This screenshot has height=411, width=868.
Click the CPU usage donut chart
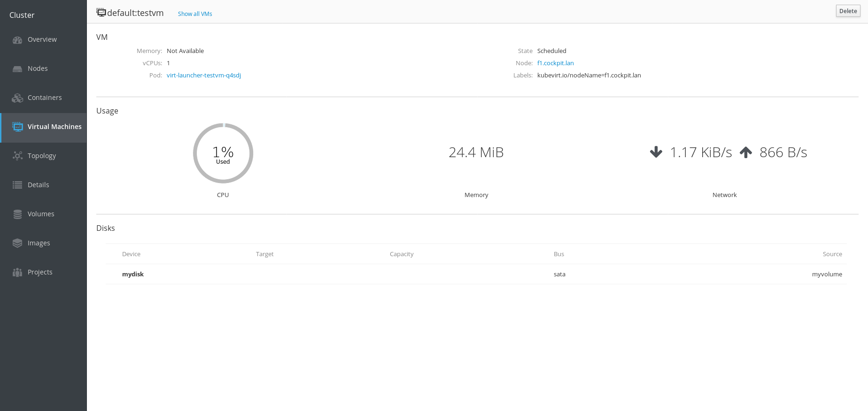tap(223, 153)
